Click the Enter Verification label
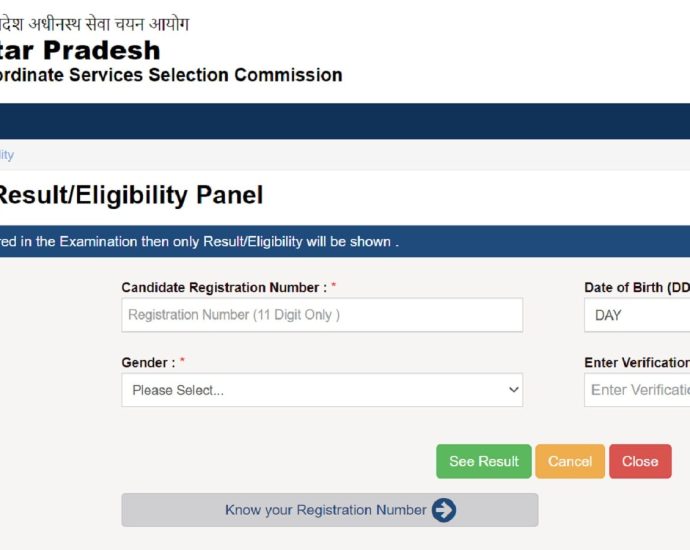Image resolution: width=690 pixels, height=550 pixels. click(637, 363)
